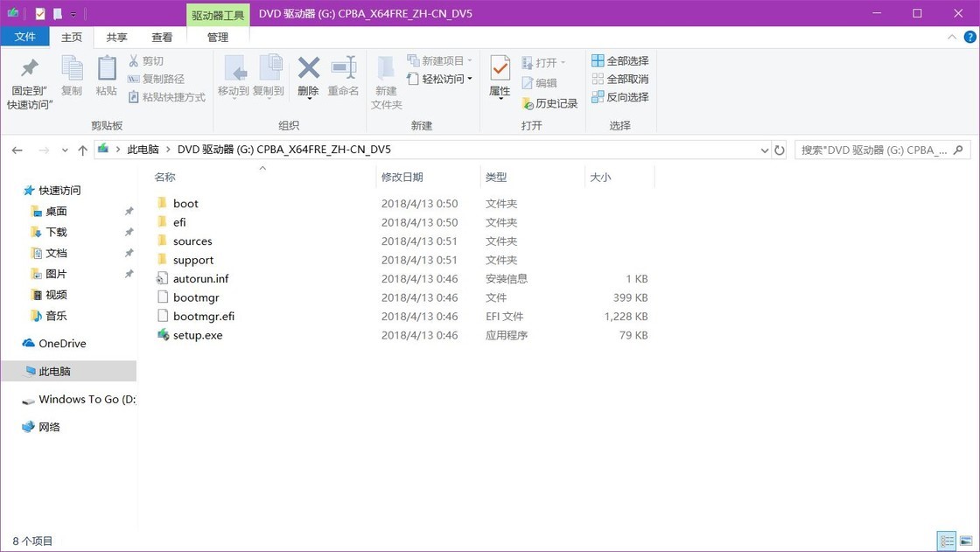Click the back navigation arrow
Image resolution: width=980 pixels, height=552 pixels.
point(17,150)
